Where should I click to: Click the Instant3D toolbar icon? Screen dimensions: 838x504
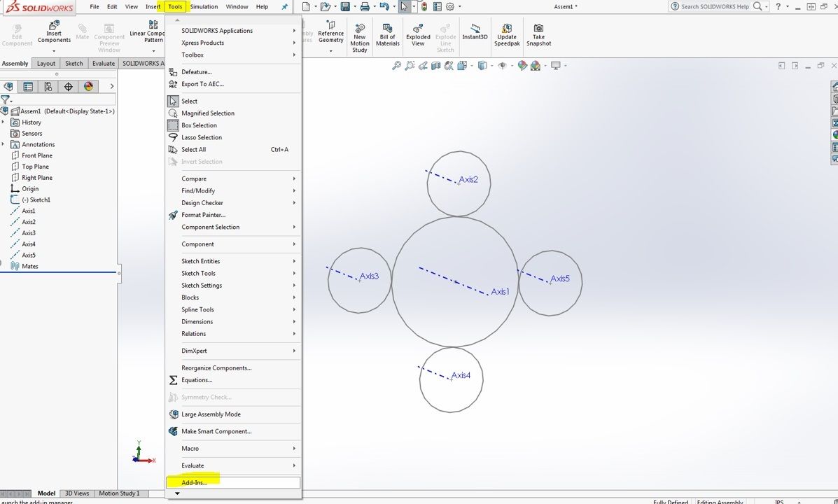click(475, 31)
